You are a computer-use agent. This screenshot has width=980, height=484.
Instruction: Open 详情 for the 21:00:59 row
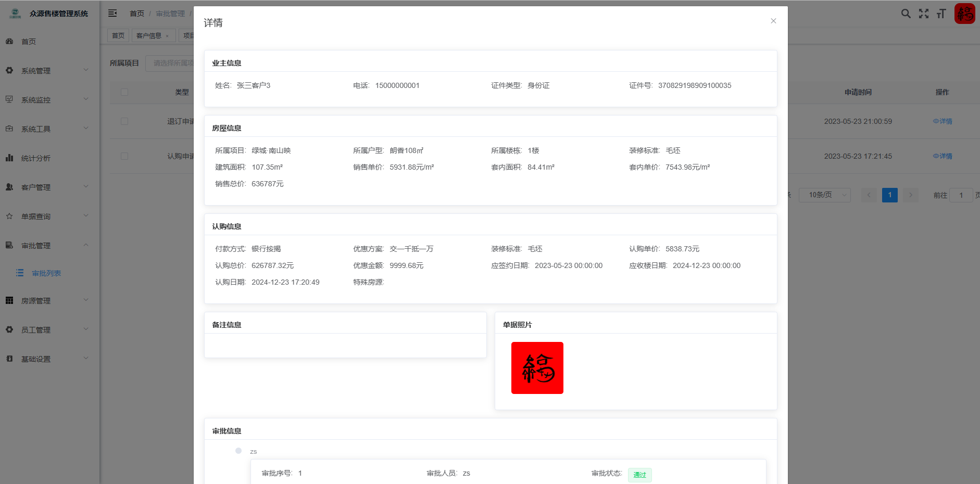click(x=943, y=121)
